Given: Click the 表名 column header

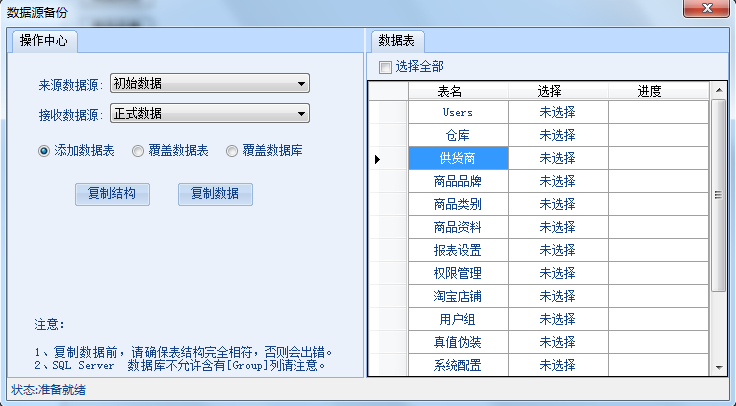Looking at the screenshot, I should pyautogui.click(x=458, y=91).
